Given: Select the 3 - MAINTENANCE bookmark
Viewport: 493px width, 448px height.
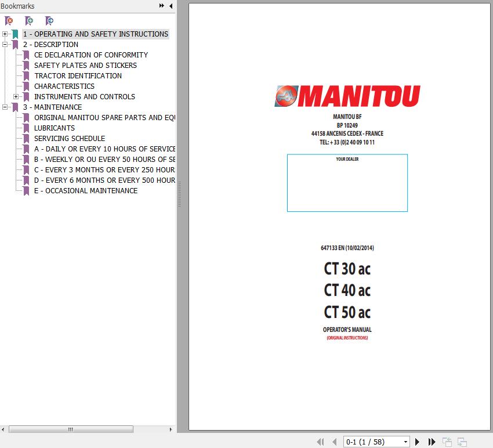Looking at the screenshot, I should (52, 107).
